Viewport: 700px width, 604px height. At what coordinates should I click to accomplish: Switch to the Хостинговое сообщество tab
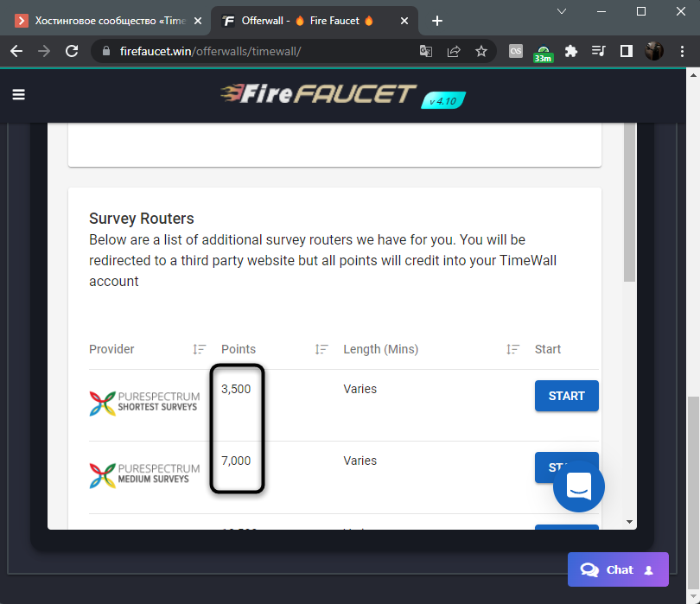point(107,21)
